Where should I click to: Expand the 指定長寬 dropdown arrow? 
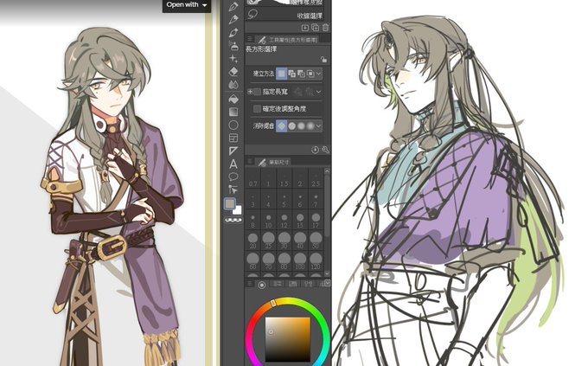click(319, 92)
